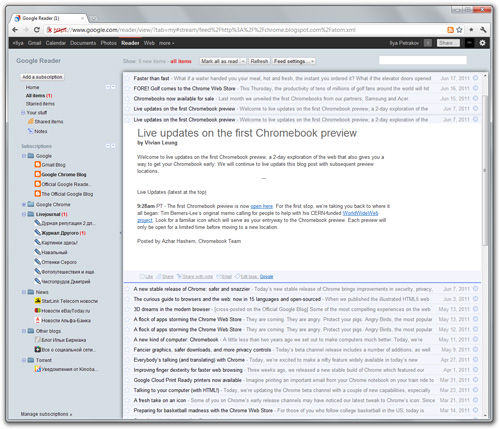Toggle read circle for Mar 31, 2011 item
Screen dimensions: 500x429
[x=476, y=380]
